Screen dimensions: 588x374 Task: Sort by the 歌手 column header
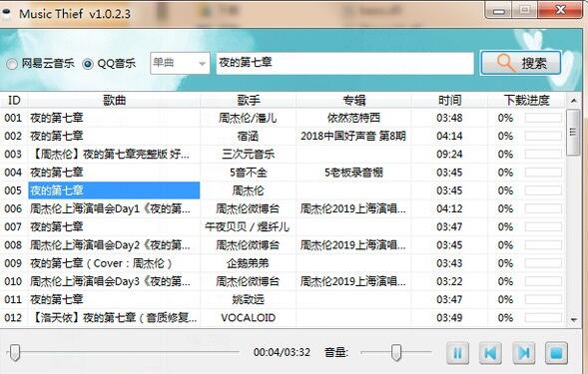click(x=248, y=101)
